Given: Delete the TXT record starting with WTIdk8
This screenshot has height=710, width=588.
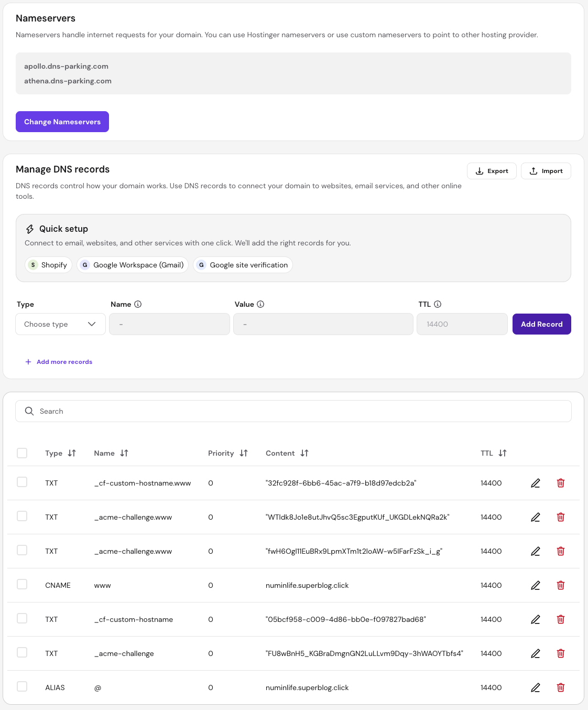Looking at the screenshot, I should [560, 517].
